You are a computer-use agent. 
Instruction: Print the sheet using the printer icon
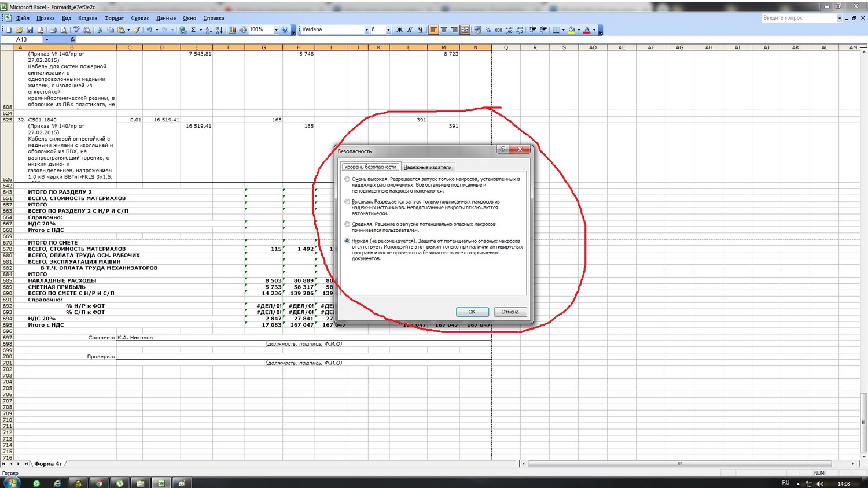coord(53,29)
